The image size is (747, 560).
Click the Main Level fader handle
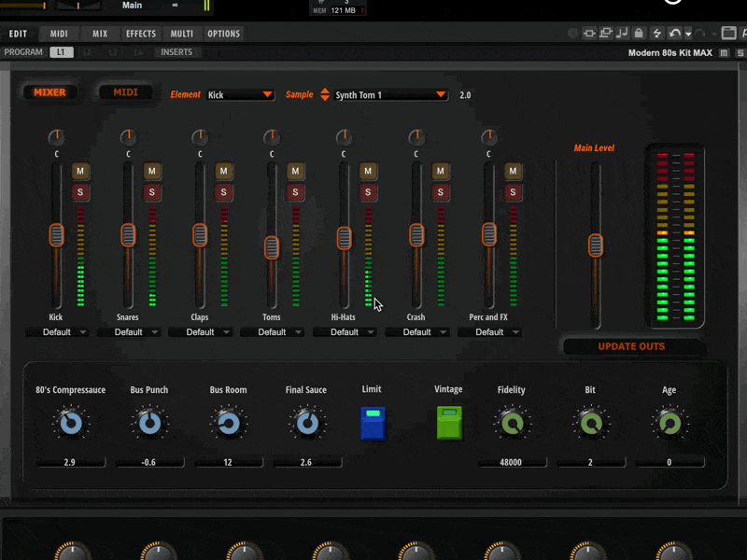pyautogui.click(x=596, y=245)
